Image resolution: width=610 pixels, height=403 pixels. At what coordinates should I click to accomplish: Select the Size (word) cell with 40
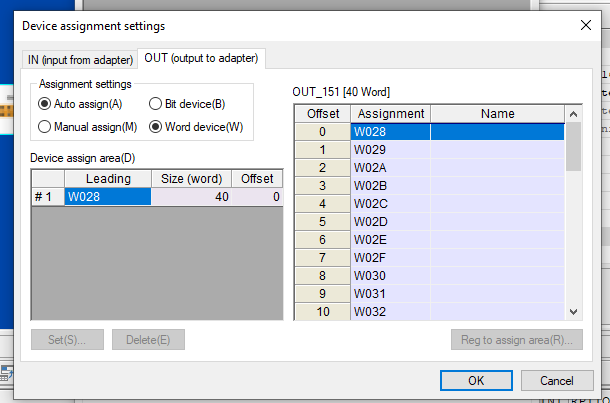(x=191, y=197)
